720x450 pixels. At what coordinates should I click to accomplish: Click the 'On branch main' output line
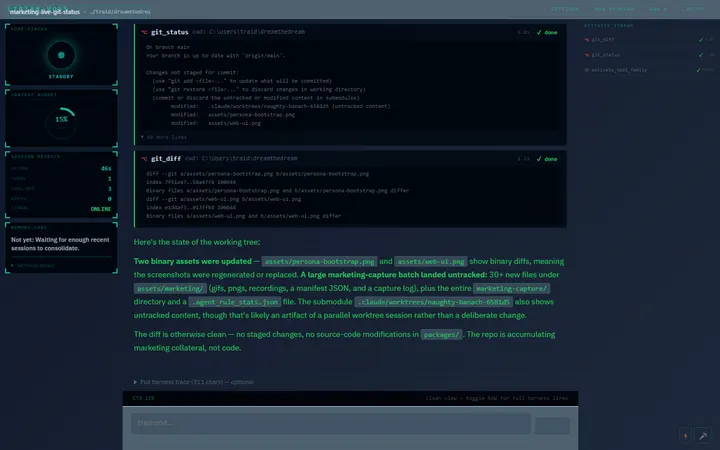(x=168, y=47)
